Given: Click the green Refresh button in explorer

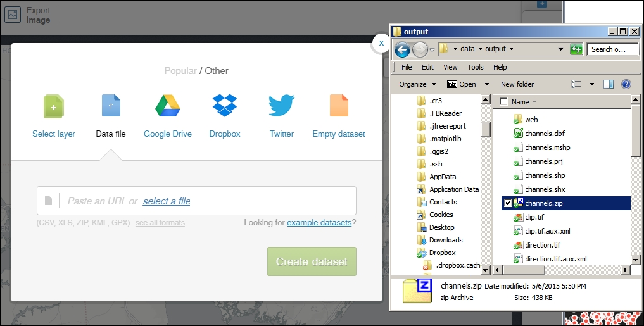Looking at the screenshot, I should (x=576, y=49).
